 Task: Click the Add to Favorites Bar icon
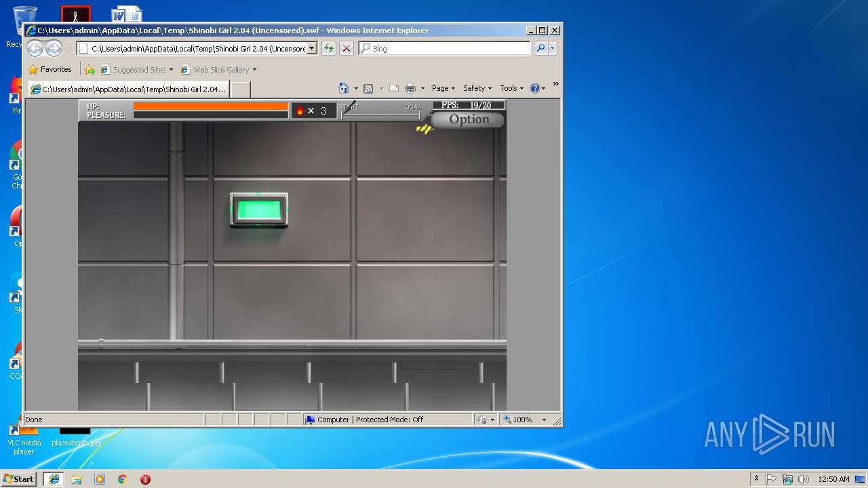point(90,69)
